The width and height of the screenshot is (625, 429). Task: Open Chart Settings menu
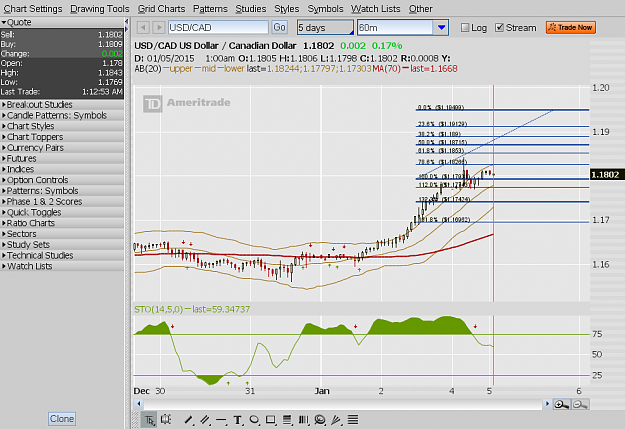33,9
